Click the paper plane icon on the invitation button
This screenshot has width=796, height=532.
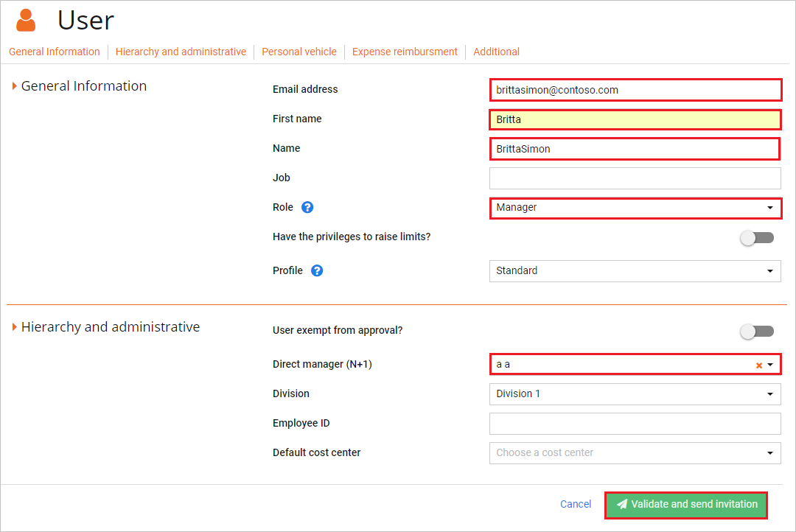621,504
